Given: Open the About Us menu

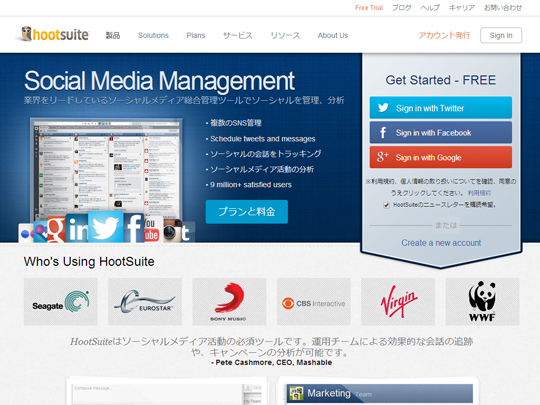Looking at the screenshot, I should click(333, 35).
